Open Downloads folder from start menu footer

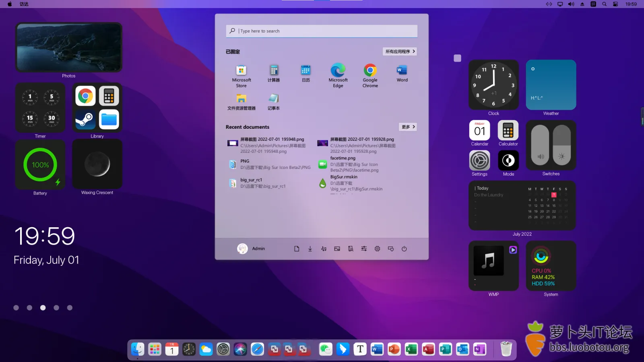tap(310, 249)
